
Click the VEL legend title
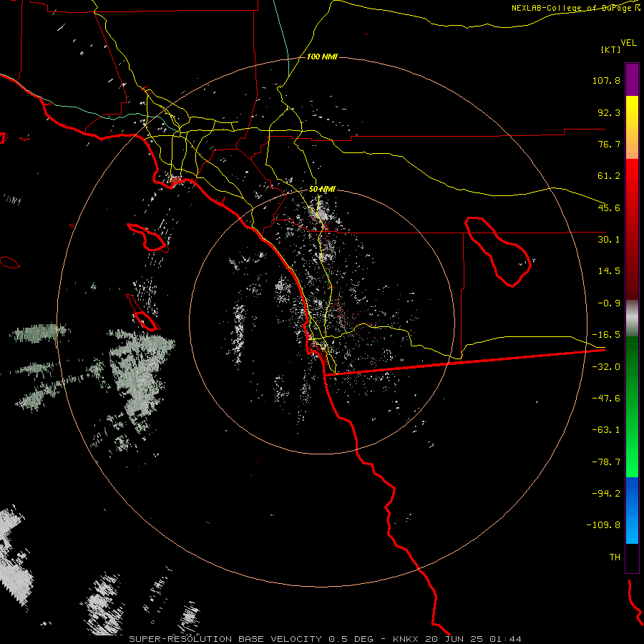(x=628, y=43)
